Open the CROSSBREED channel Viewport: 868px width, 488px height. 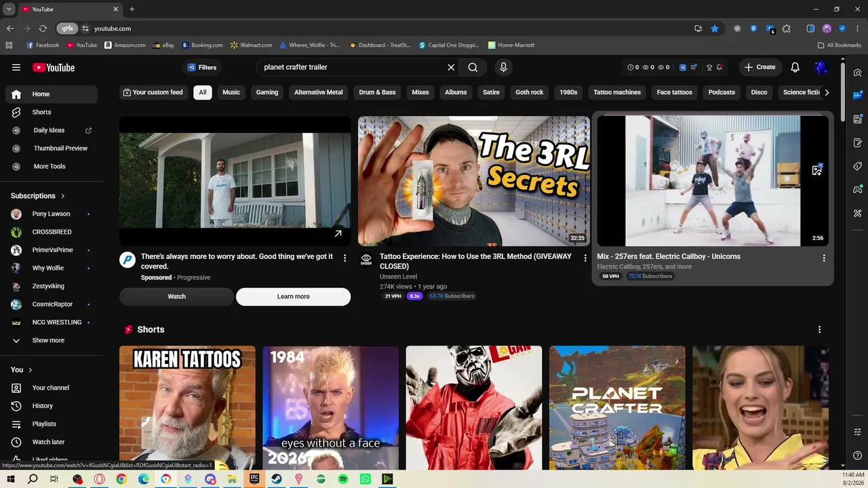click(52, 232)
